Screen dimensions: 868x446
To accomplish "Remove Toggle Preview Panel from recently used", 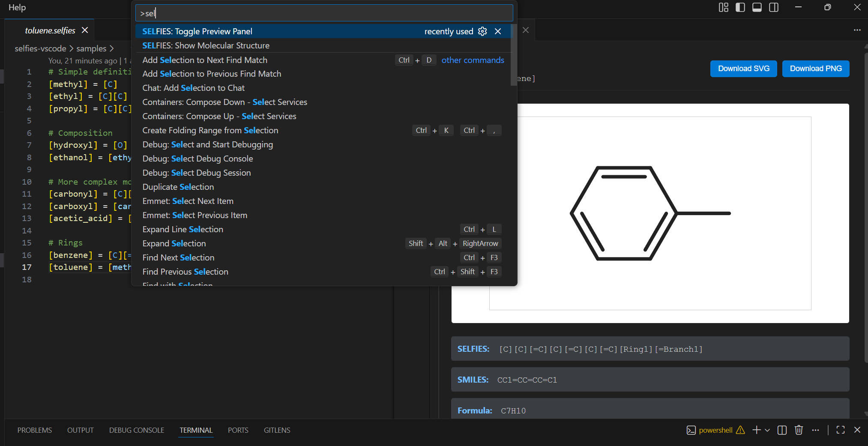I will [498, 31].
